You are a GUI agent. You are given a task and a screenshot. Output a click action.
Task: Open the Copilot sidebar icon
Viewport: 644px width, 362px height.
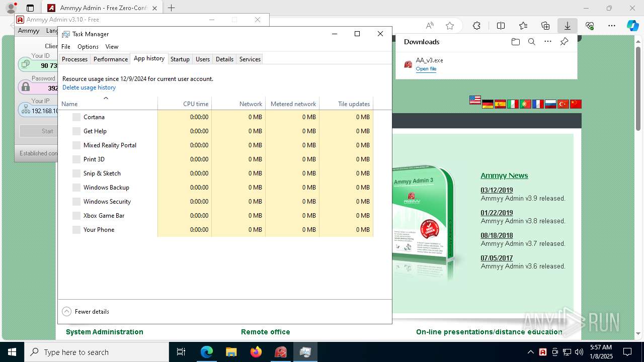coord(632,26)
